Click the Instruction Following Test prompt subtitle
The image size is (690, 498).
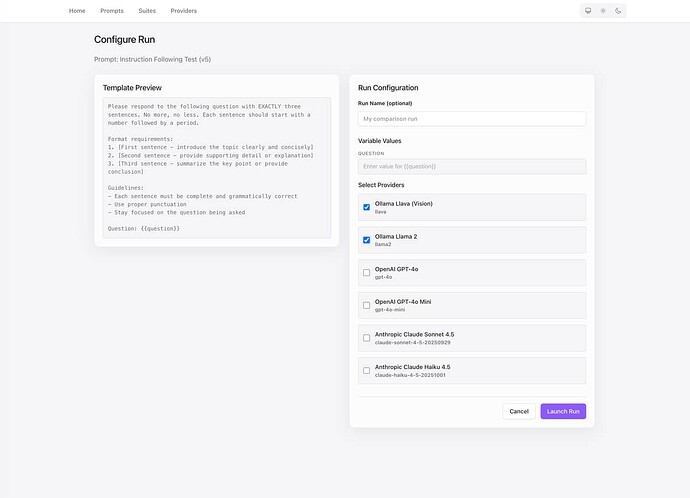152,59
